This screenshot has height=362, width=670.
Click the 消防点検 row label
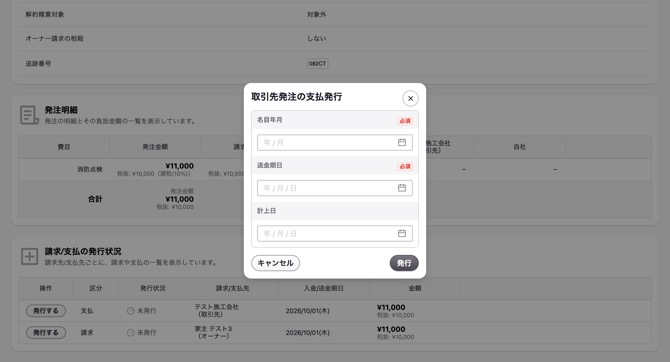(x=90, y=169)
